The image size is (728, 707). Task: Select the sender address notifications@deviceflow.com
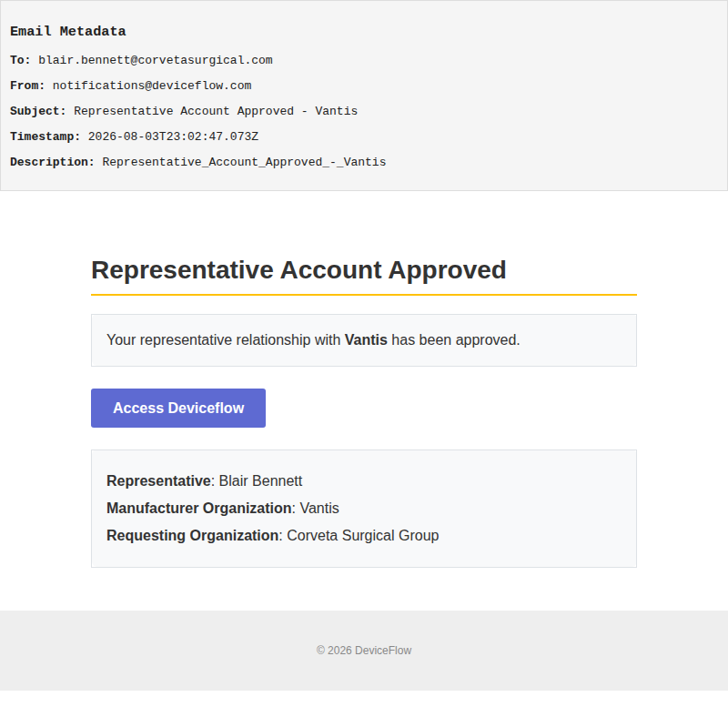click(x=152, y=86)
